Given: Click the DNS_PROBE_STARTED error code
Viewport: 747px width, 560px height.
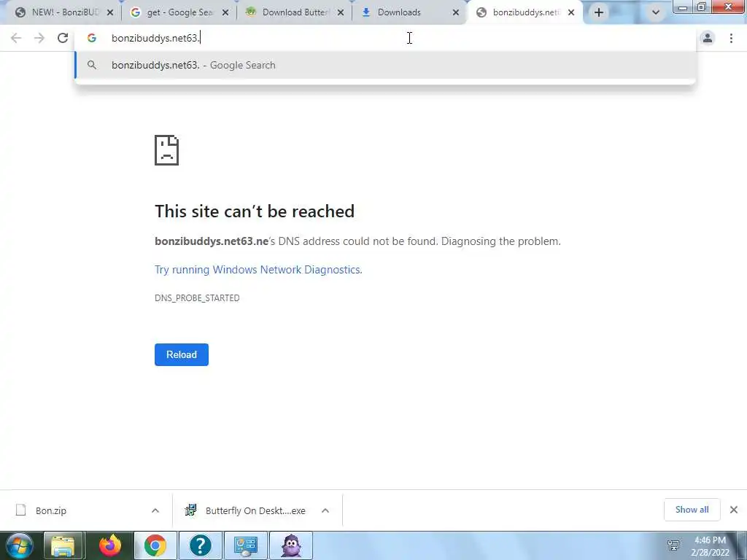Looking at the screenshot, I should tap(197, 298).
